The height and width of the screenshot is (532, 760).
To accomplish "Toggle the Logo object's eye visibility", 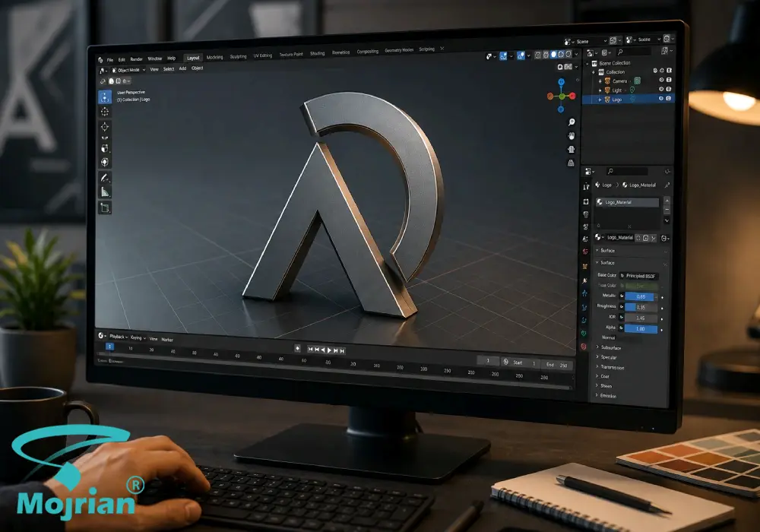I will (660, 98).
